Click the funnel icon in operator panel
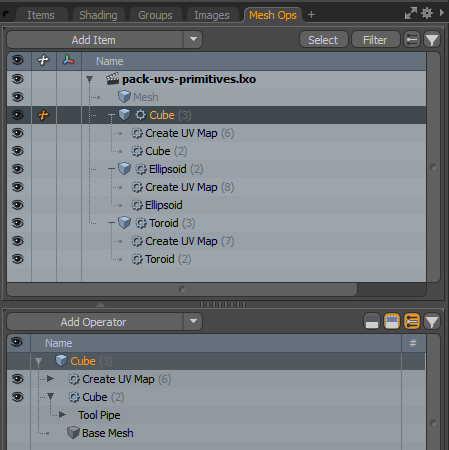Viewport: 449px width, 450px height. 432,322
